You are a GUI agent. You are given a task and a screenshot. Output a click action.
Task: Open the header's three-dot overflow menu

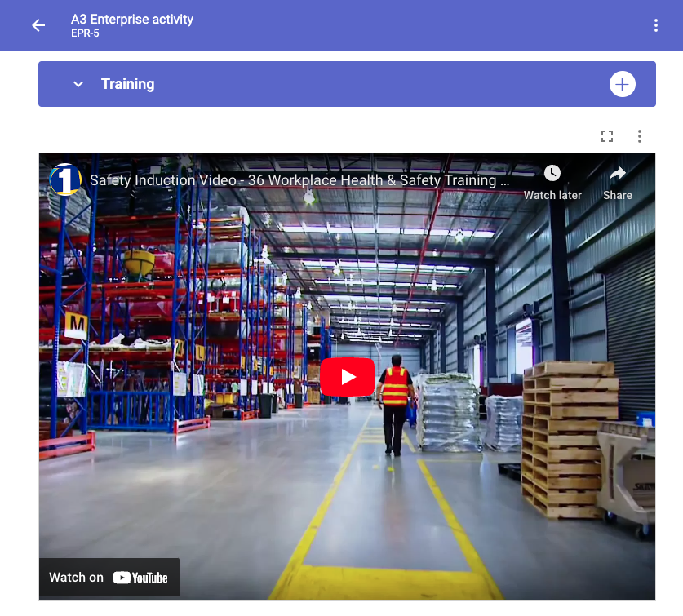(x=655, y=25)
